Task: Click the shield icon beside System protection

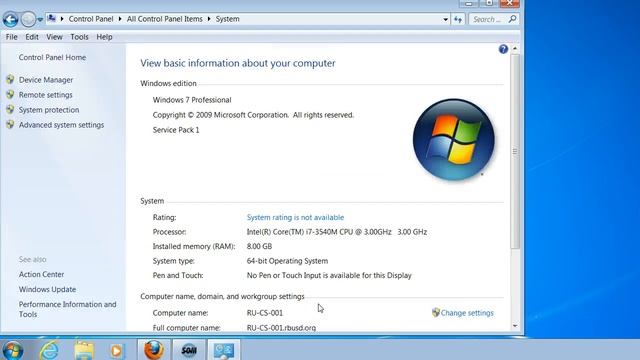Action: (x=10, y=109)
